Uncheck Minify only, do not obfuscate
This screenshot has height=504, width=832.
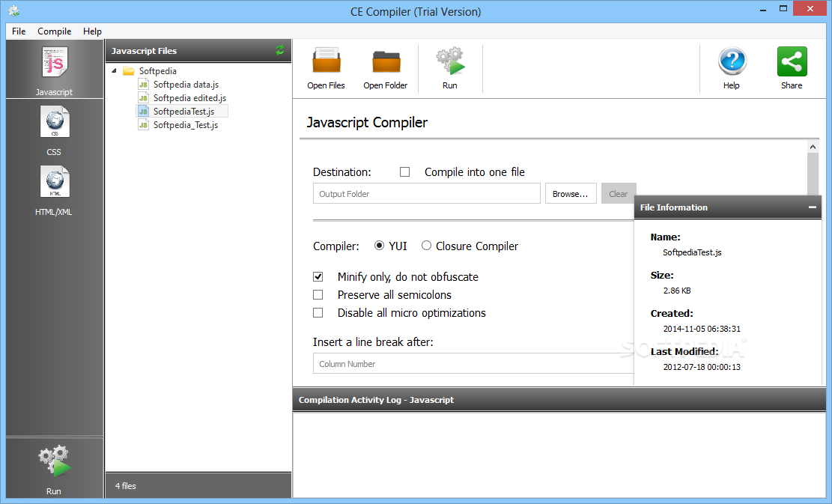[318, 276]
